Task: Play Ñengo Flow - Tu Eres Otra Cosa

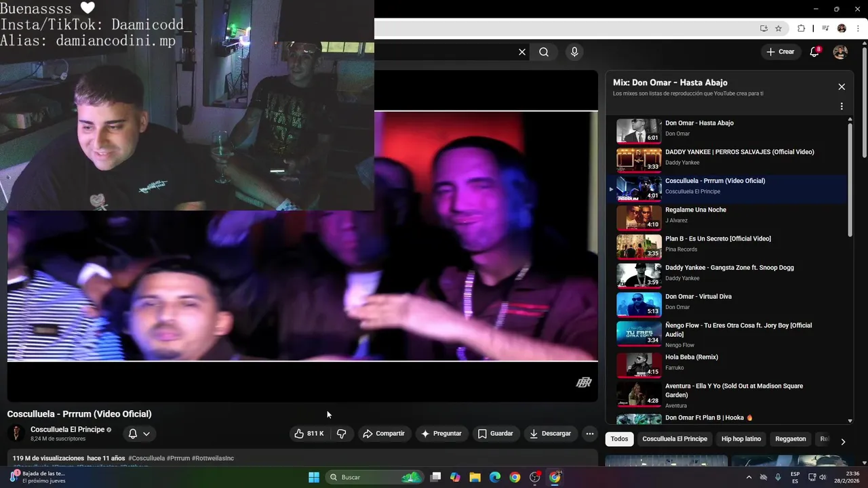Action: coord(728,334)
